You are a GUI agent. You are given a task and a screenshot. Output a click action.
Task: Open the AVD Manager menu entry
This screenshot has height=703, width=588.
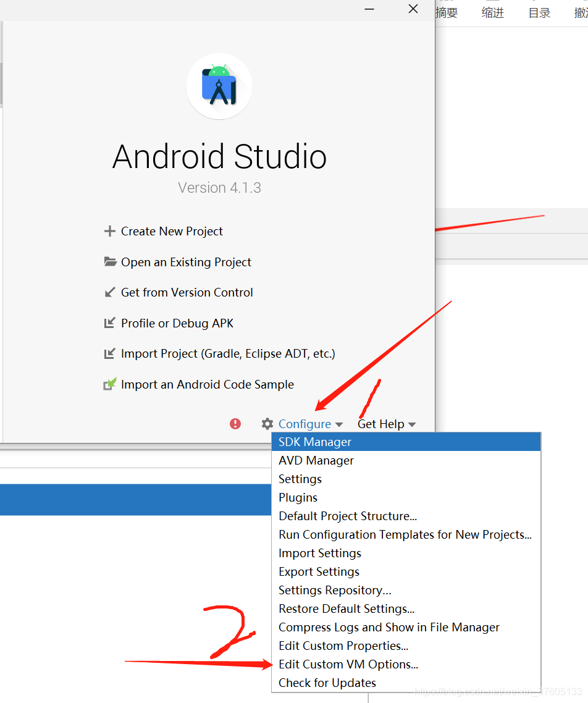click(316, 460)
